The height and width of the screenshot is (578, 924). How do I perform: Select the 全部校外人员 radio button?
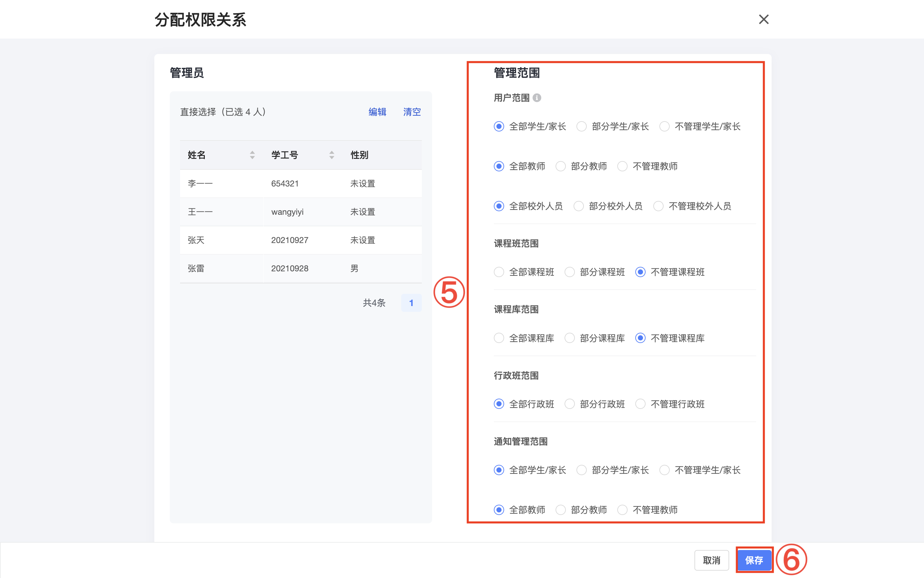tap(499, 206)
